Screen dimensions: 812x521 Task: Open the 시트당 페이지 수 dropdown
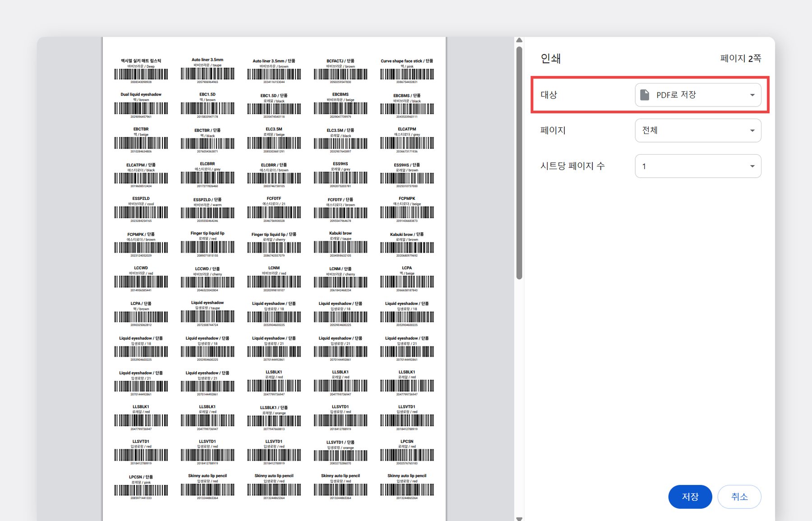click(x=698, y=166)
